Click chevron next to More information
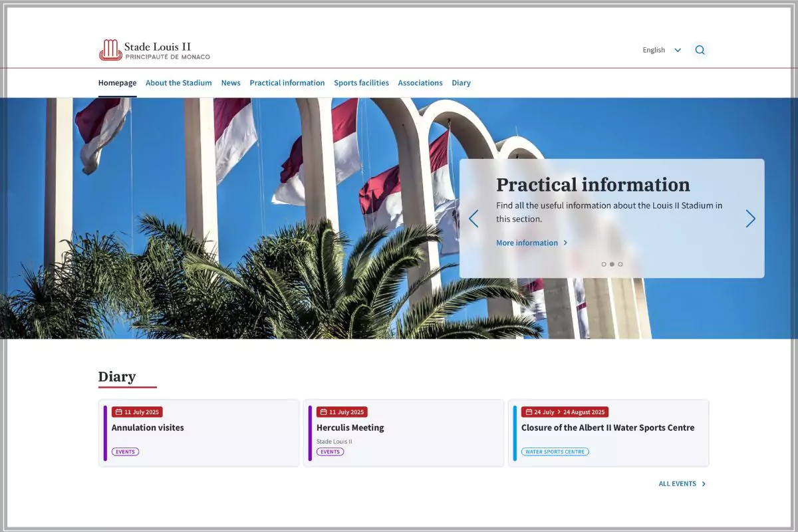Image resolution: width=798 pixels, height=532 pixels. [566, 243]
